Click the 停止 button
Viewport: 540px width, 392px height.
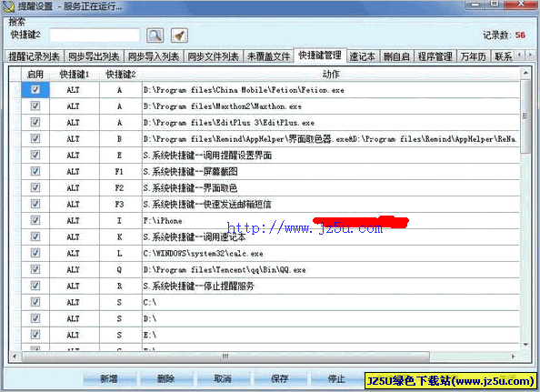click(336, 379)
